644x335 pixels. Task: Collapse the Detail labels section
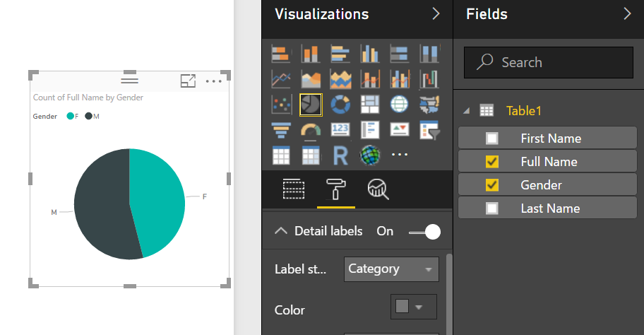point(281,230)
